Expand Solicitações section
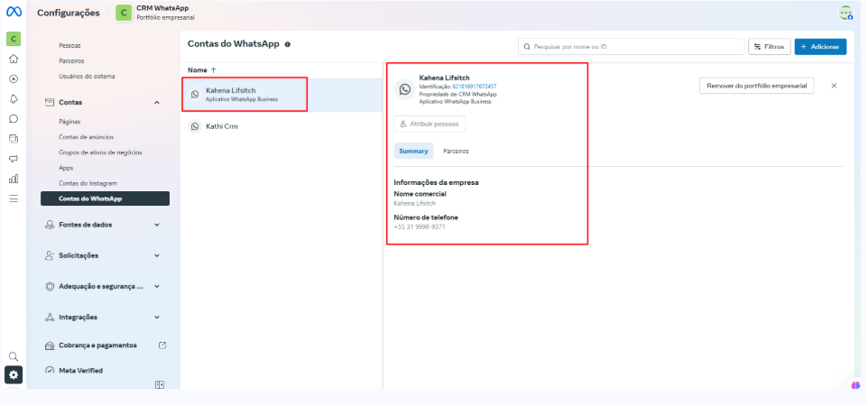The height and width of the screenshot is (406, 868). tap(157, 256)
